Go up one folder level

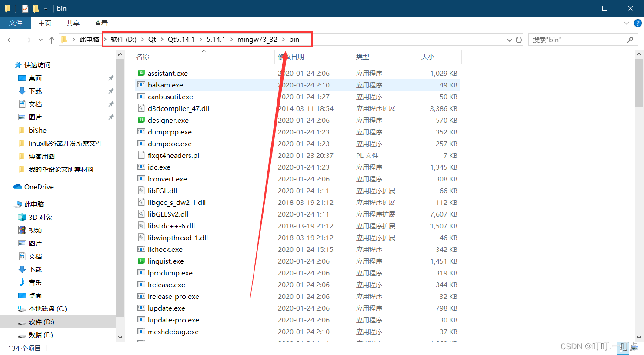tap(52, 40)
